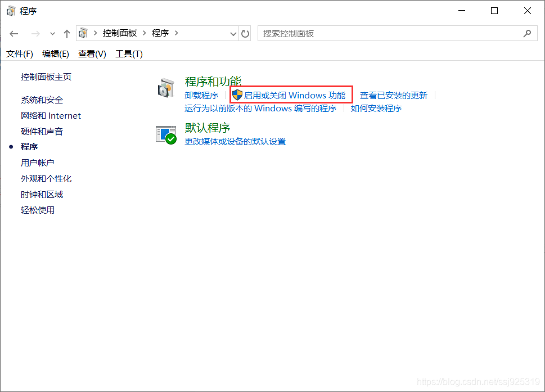Click the search magnifier icon
The image size is (545, 392).
527,33
